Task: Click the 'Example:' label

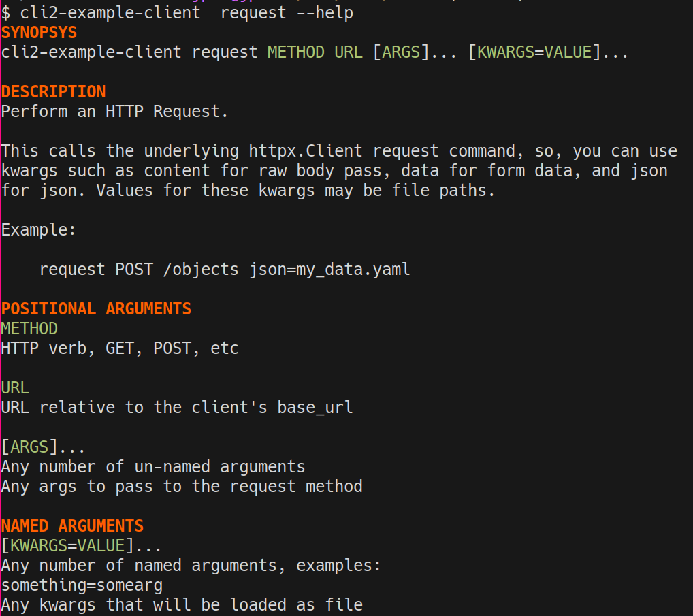Action: [x=38, y=230]
